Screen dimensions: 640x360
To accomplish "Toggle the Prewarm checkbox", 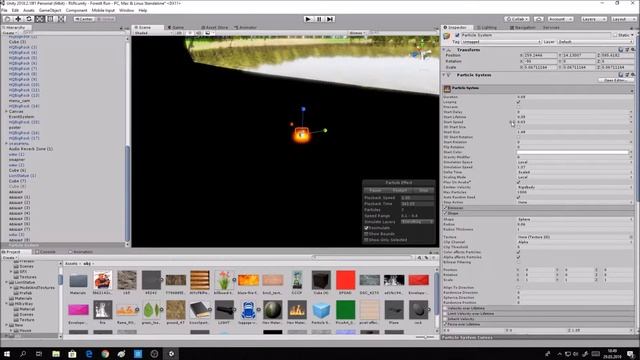I will pyautogui.click(x=518, y=107).
